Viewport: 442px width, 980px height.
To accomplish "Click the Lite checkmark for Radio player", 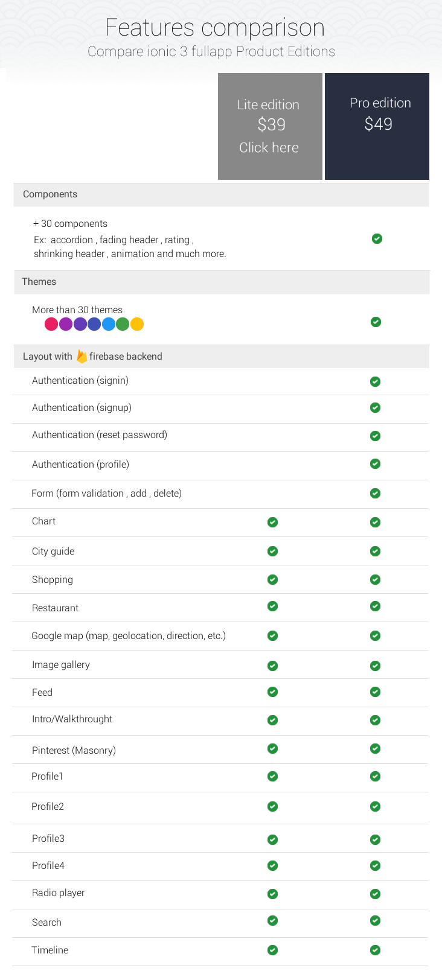I will pyautogui.click(x=272, y=894).
